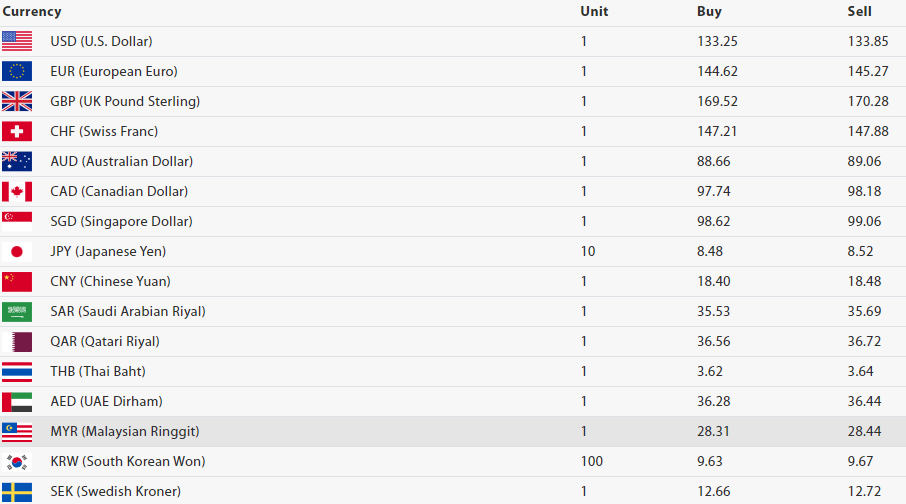Click the USD buy rate 133.25
906x504 pixels.
pyautogui.click(x=717, y=41)
